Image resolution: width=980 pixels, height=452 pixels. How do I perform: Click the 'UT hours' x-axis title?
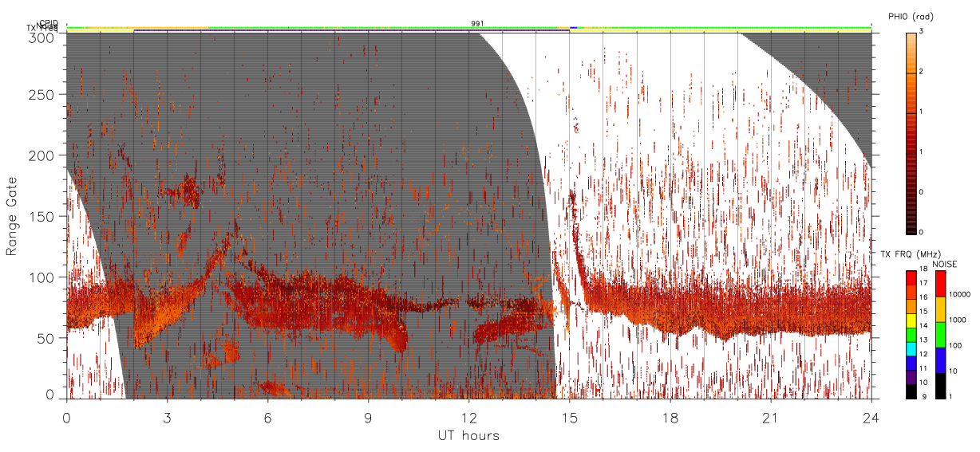coord(468,436)
